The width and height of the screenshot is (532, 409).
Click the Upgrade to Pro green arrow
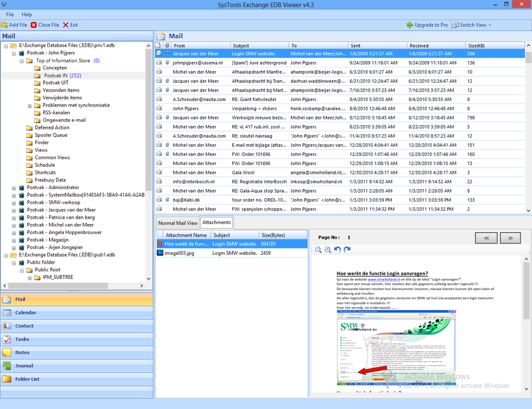(x=410, y=25)
